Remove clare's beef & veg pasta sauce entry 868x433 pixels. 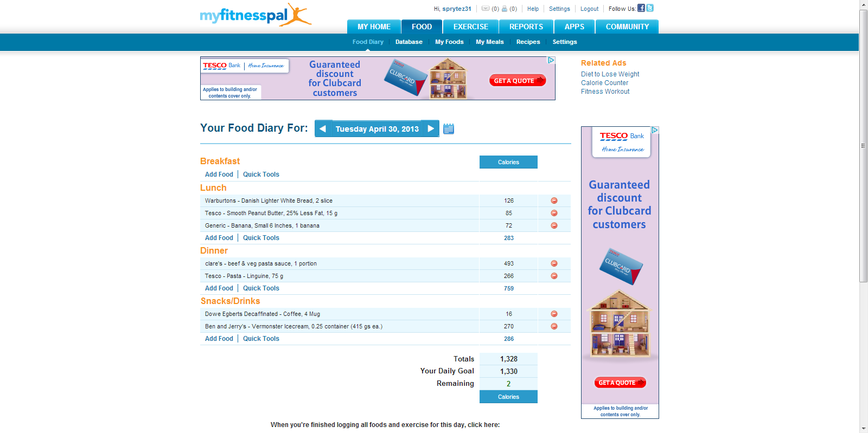click(554, 263)
